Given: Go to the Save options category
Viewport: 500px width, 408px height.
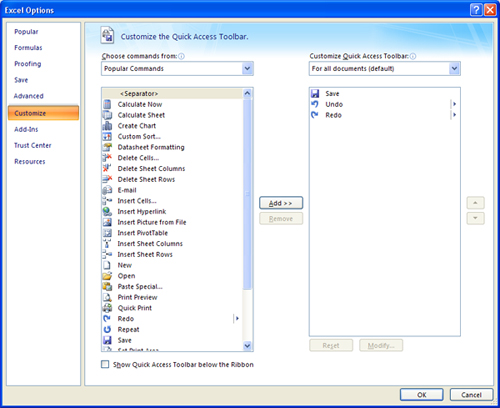Looking at the screenshot, I should (x=21, y=80).
